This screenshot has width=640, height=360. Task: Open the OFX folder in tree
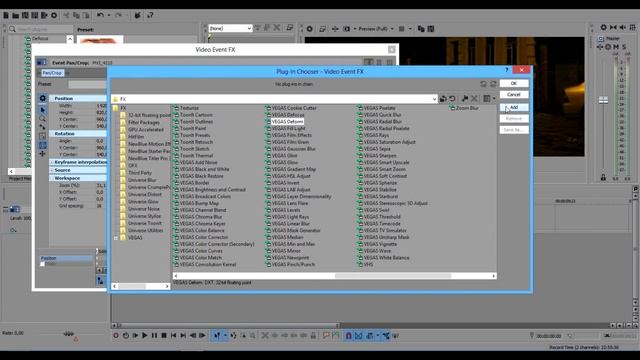coord(133,166)
